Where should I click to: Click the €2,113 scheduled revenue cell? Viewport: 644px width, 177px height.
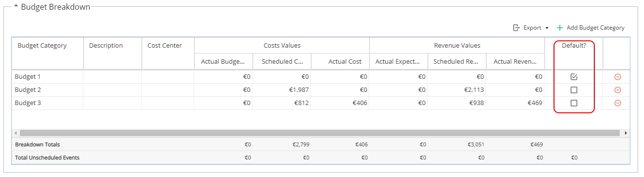[x=457, y=90]
